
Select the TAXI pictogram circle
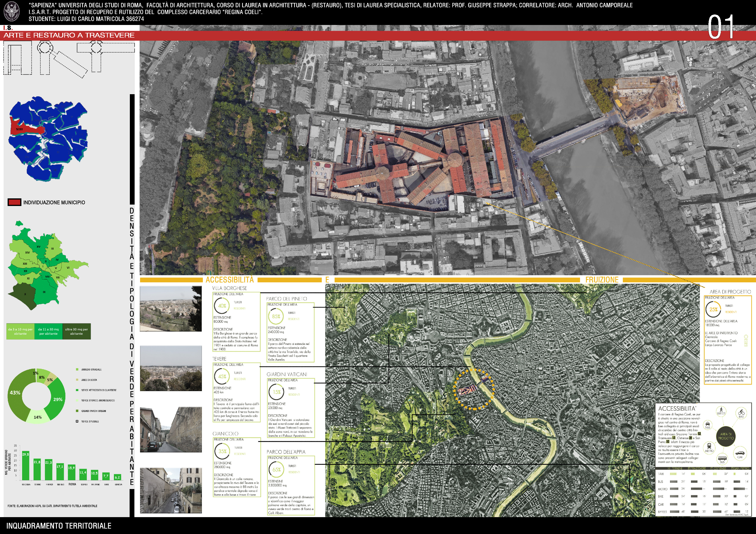pos(707,425)
